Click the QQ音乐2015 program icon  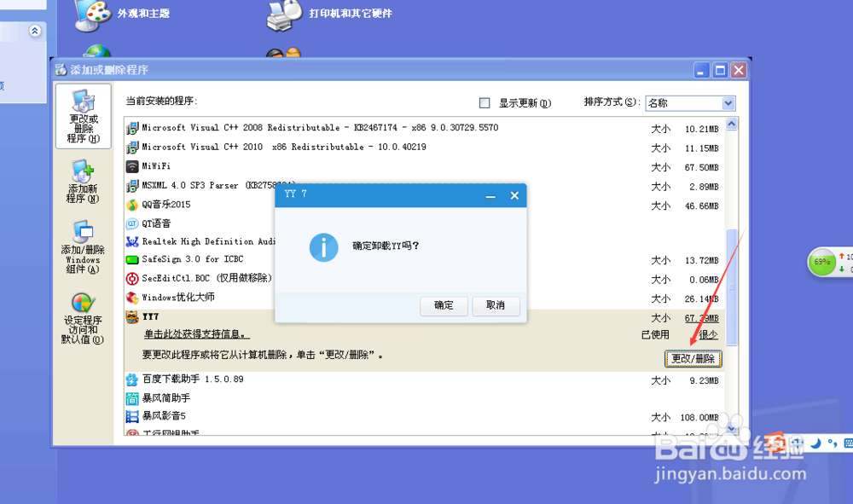pyautogui.click(x=132, y=205)
